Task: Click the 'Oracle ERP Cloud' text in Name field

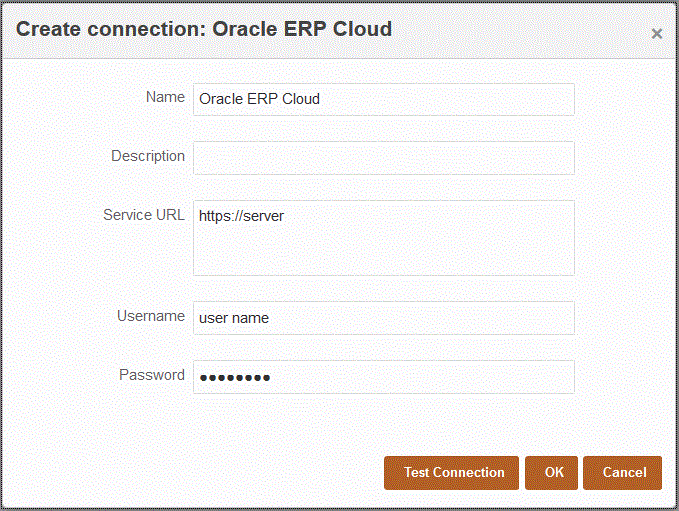Action: pos(259,99)
